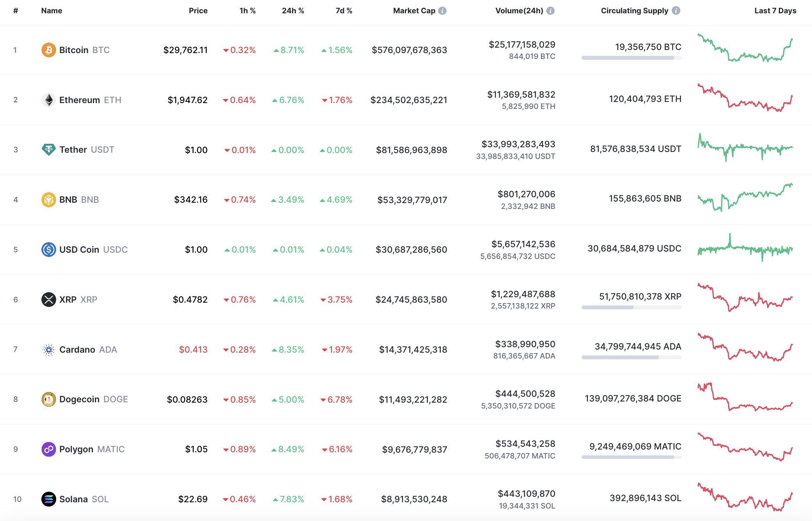Screen dimensions: 812x521
Task: Select the XRP coin icon
Action: (48, 299)
